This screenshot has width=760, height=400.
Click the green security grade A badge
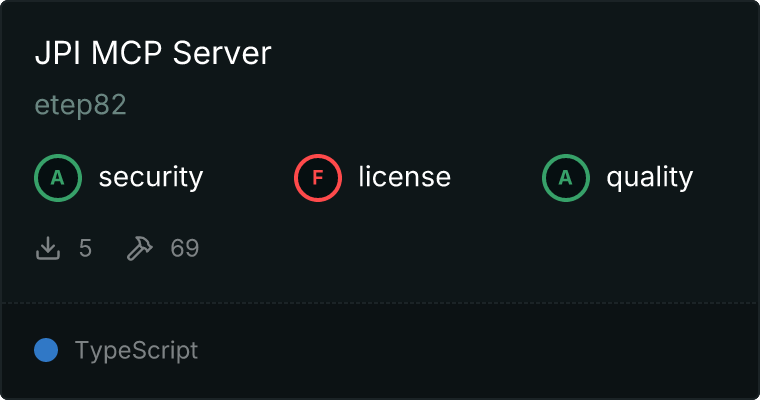[58, 178]
